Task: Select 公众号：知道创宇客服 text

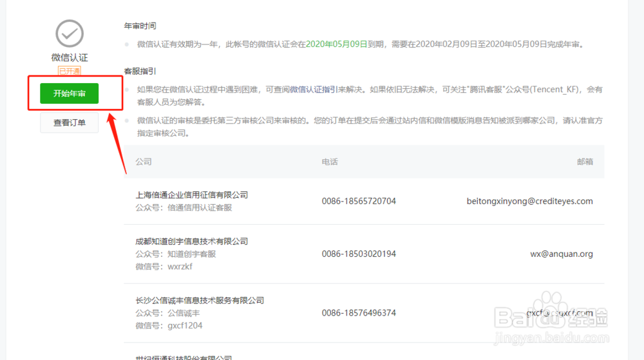Action: click(x=176, y=254)
